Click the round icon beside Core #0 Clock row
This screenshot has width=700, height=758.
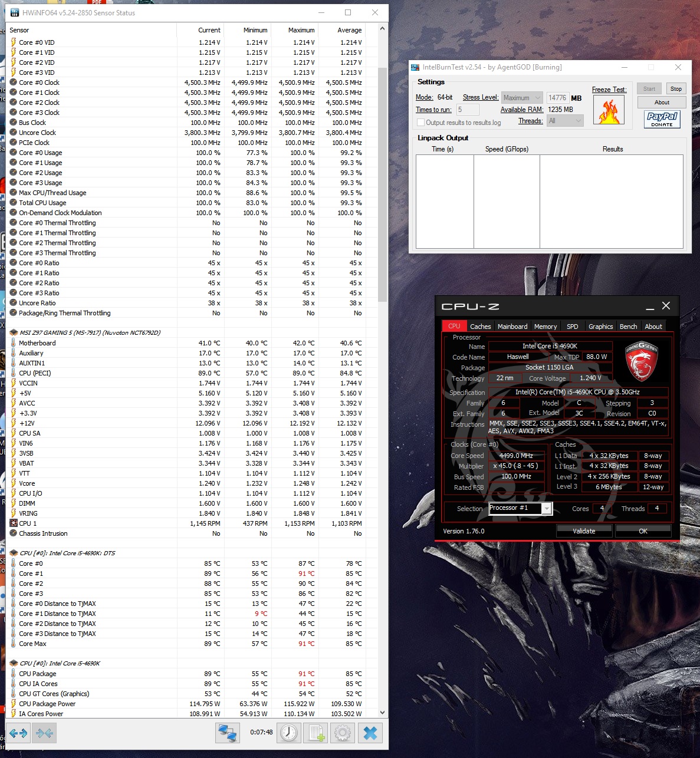pyautogui.click(x=13, y=83)
